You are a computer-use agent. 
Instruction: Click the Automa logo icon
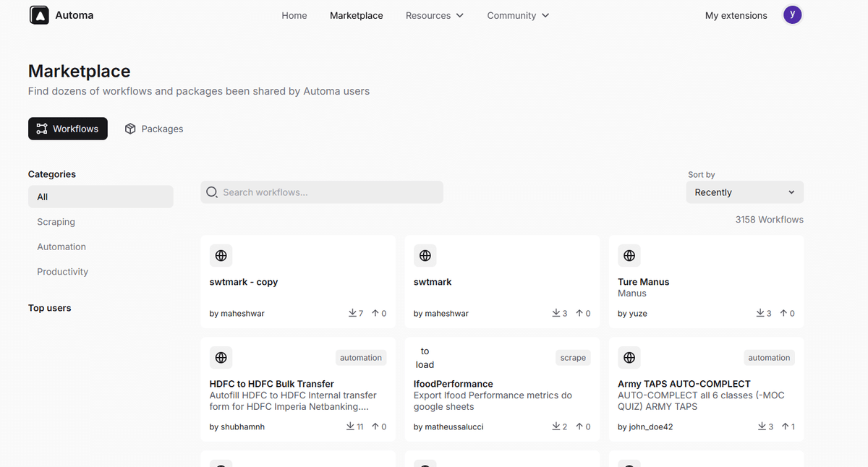[39, 15]
